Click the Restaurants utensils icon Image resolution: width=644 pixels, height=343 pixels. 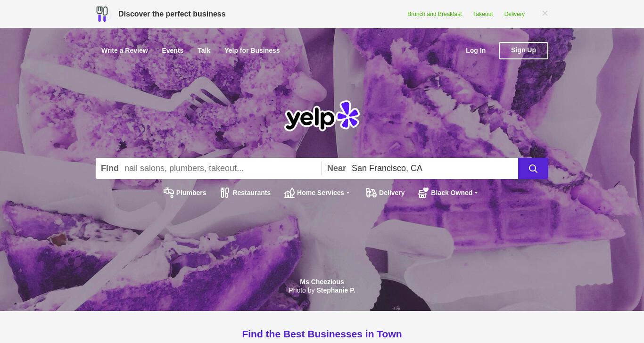click(x=225, y=192)
